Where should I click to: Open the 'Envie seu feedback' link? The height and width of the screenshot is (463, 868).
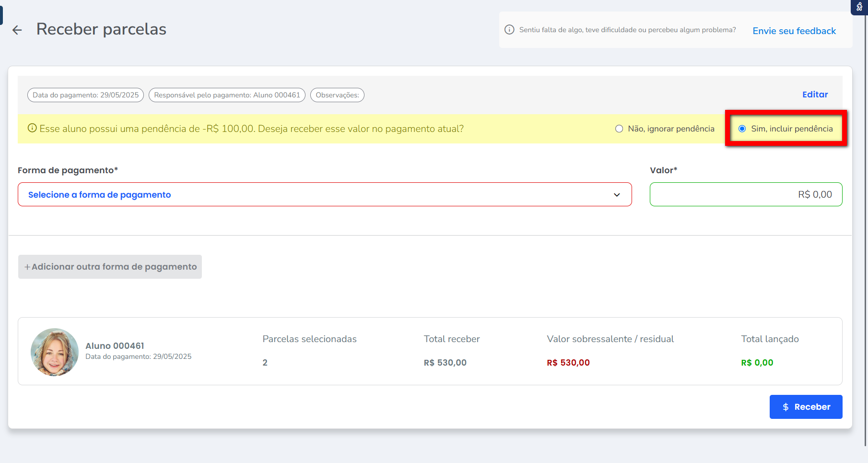[x=794, y=31]
